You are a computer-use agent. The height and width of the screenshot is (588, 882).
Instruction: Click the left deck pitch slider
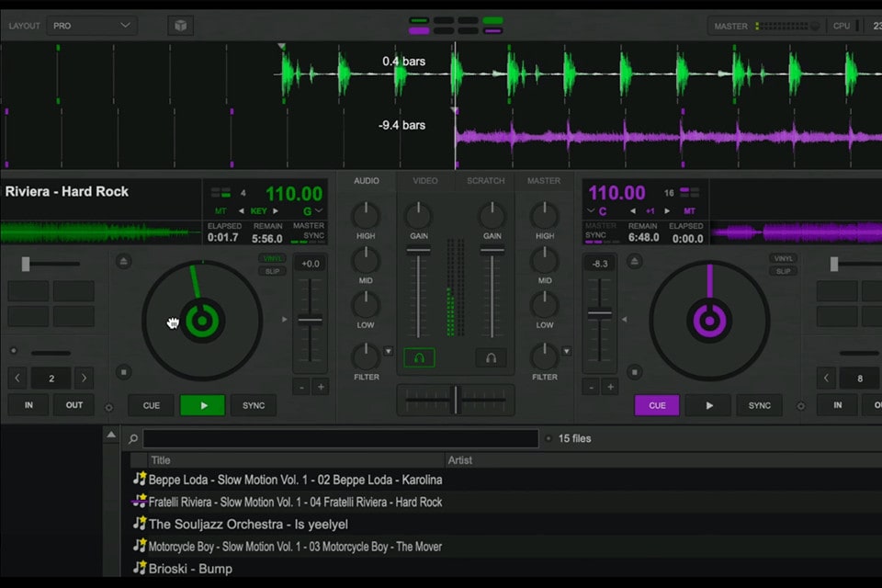coord(310,320)
